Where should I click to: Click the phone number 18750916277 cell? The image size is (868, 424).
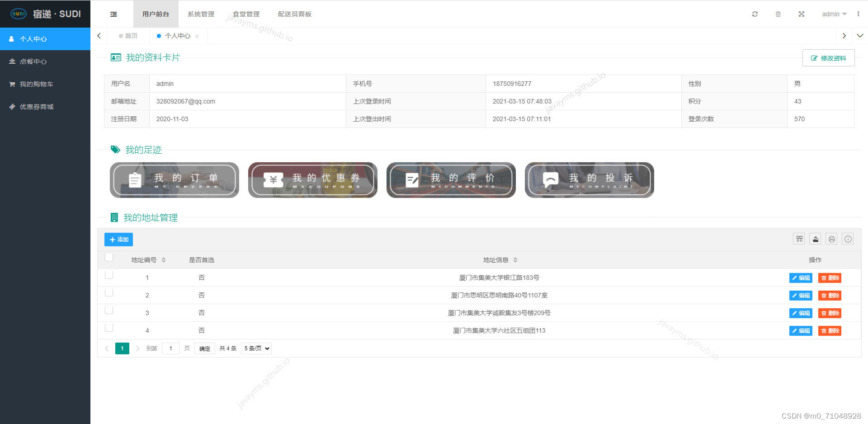583,84
